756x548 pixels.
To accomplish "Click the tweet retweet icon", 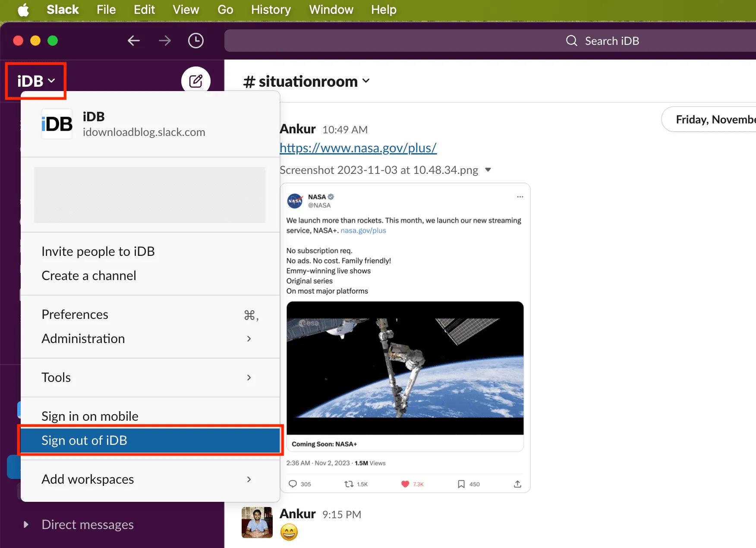I will coord(349,484).
